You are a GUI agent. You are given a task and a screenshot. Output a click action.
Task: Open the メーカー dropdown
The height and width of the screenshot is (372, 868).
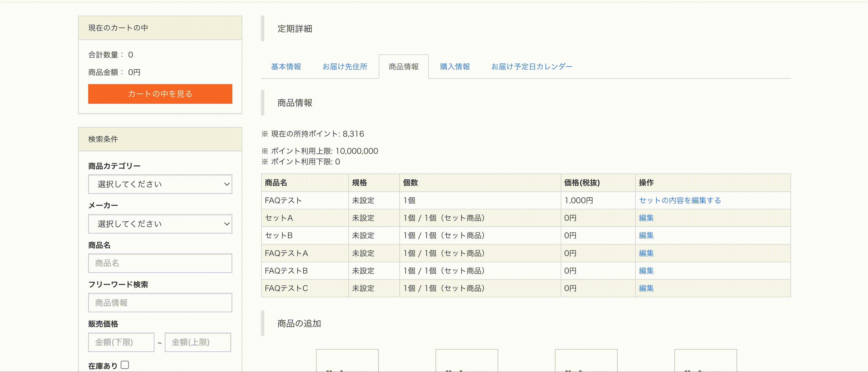tap(160, 224)
